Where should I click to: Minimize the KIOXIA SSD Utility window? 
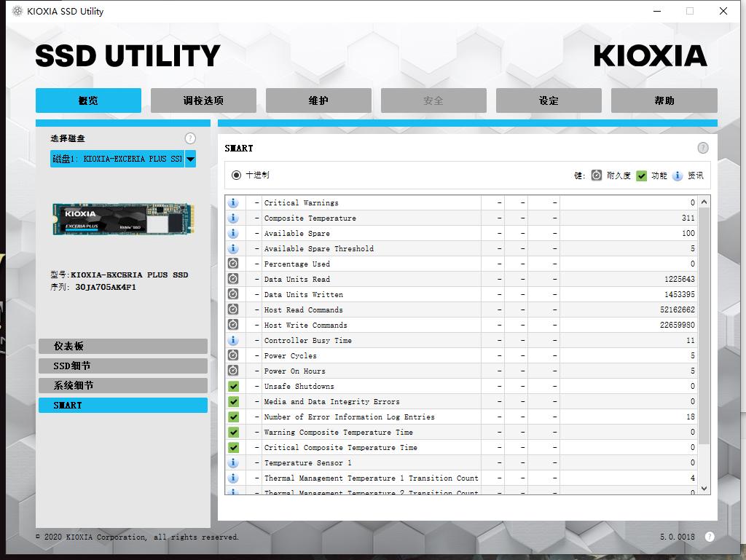(x=657, y=11)
